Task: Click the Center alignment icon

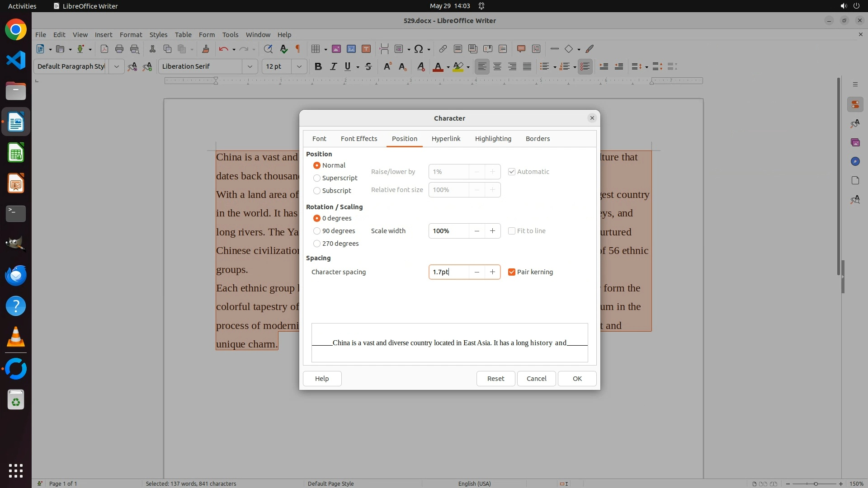Action: coord(497,66)
